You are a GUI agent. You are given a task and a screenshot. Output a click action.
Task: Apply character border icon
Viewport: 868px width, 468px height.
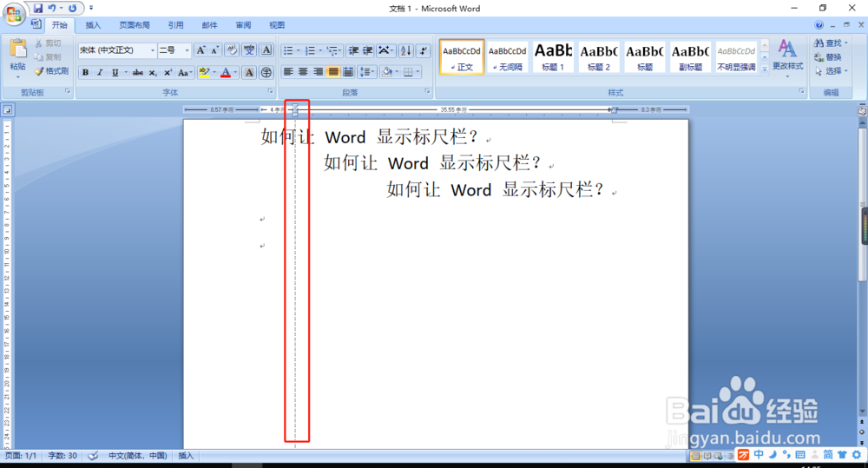click(x=266, y=50)
